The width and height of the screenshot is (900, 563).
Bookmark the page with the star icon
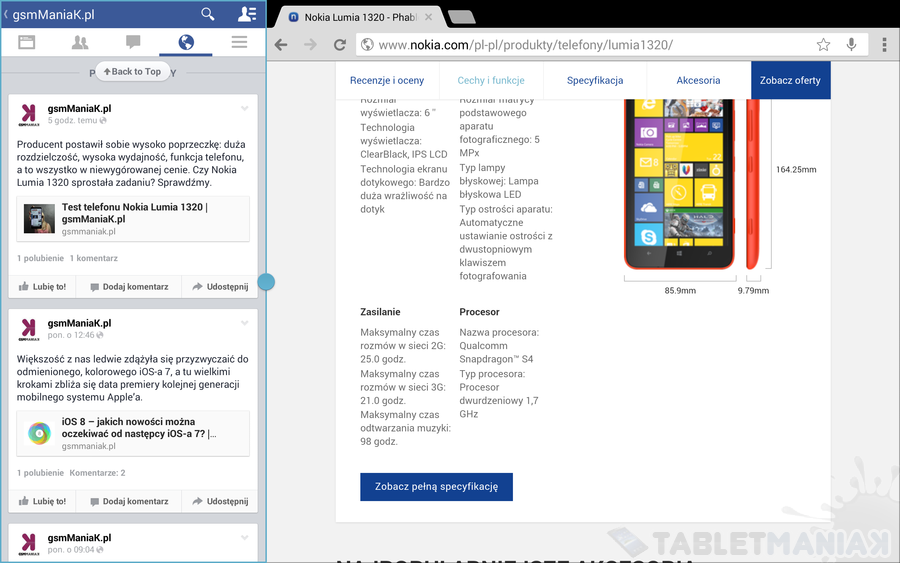823,45
